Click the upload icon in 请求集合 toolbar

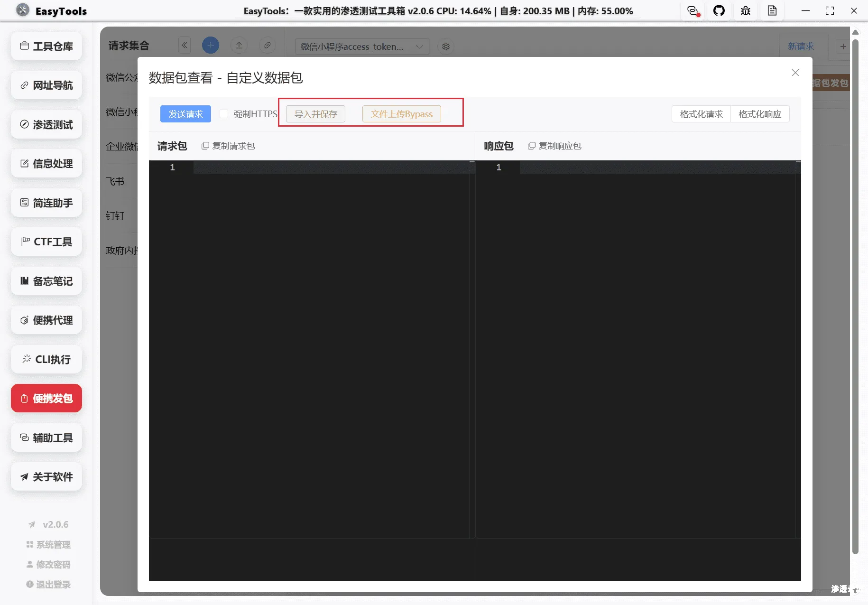pyautogui.click(x=239, y=45)
